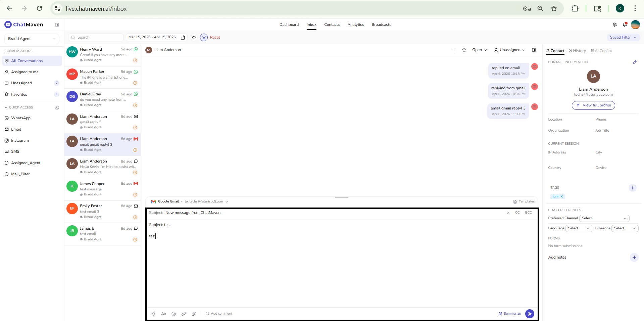Screen dimensions: 644x321
Task: Open the conversation status Open dropdown
Action: point(479,50)
